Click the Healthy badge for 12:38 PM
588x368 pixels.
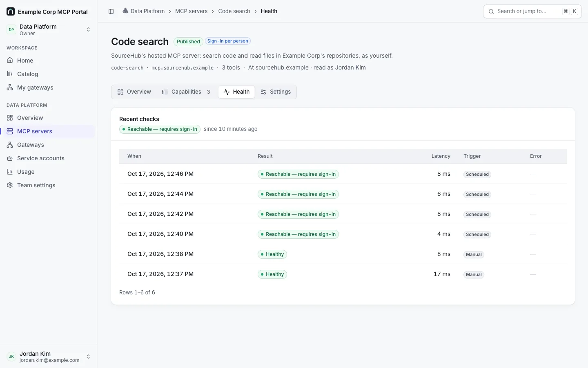(272, 254)
